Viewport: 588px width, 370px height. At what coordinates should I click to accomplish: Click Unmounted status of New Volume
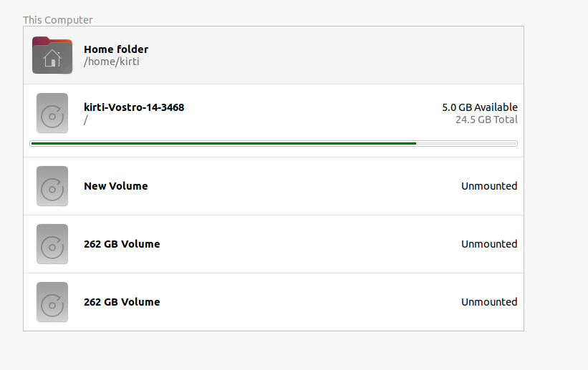click(x=489, y=186)
